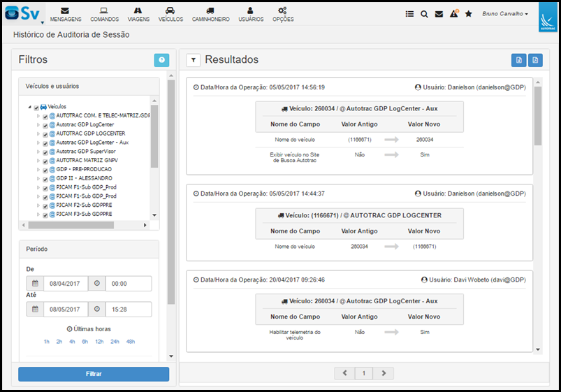Select last 4h quick range
The height and width of the screenshot is (392, 561).
(x=72, y=342)
